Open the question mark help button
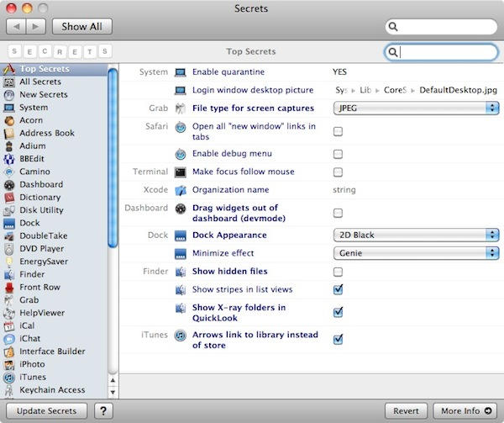 tap(103, 411)
